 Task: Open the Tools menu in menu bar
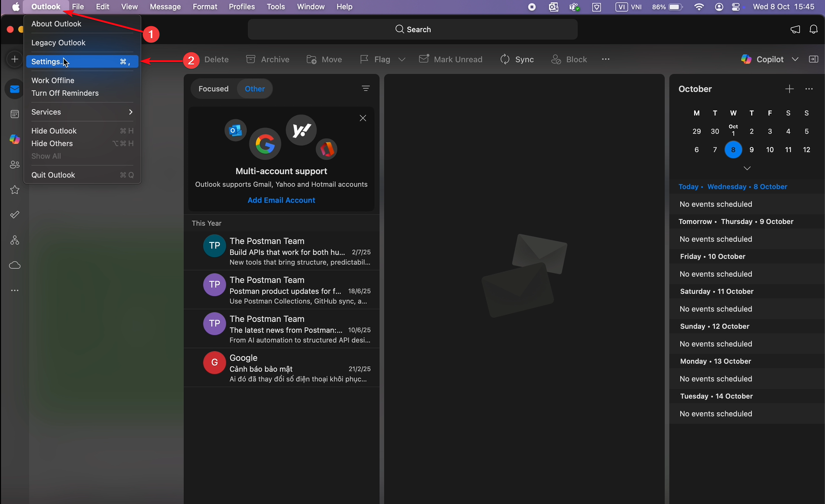click(x=276, y=7)
